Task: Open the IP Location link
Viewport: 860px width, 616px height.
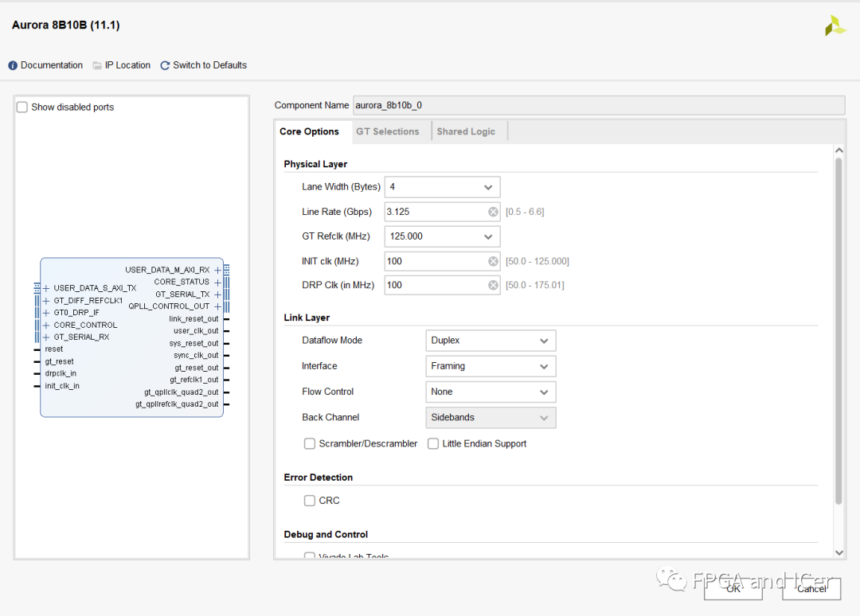Action: [x=127, y=65]
